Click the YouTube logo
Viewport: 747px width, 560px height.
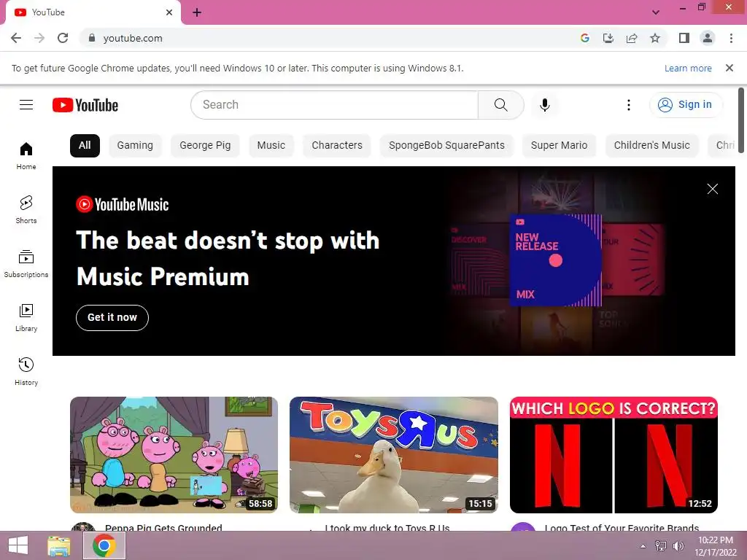pyautogui.click(x=85, y=105)
